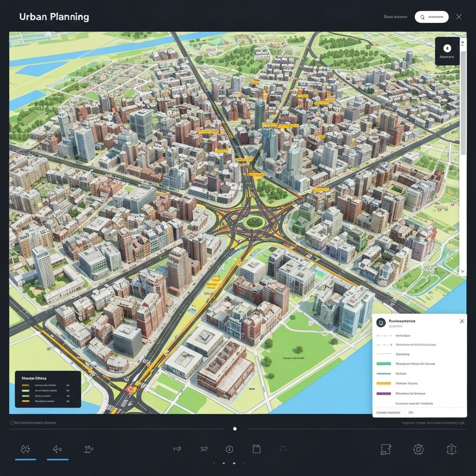Close the white legend panel
Image resolution: width=476 pixels, height=476 pixels.
point(462,321)
